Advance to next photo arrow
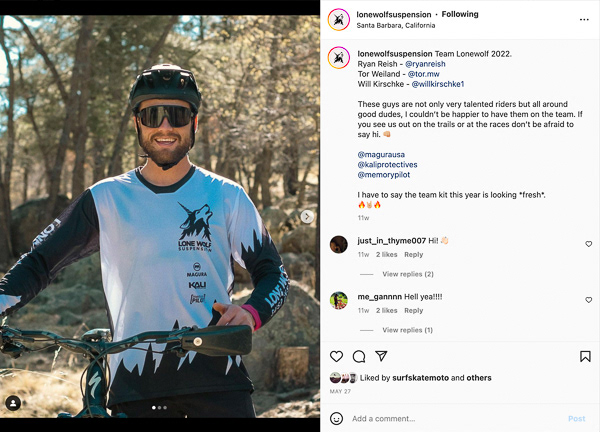 [307, 216]
